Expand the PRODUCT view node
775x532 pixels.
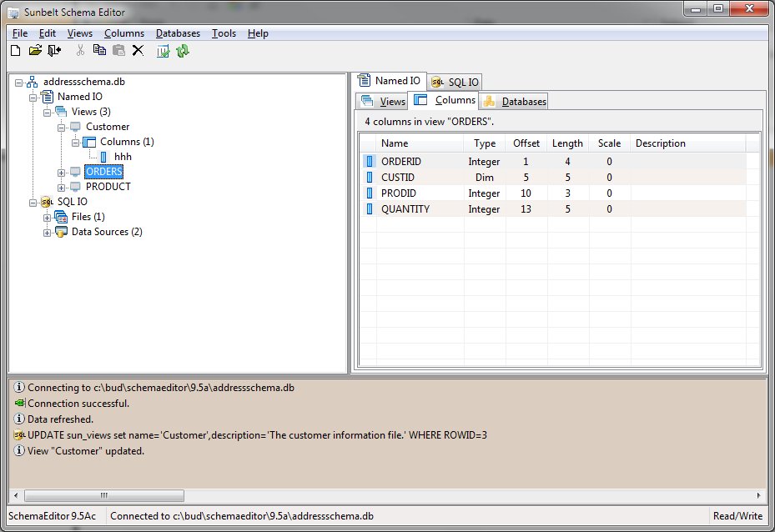[x=62, y=187]
